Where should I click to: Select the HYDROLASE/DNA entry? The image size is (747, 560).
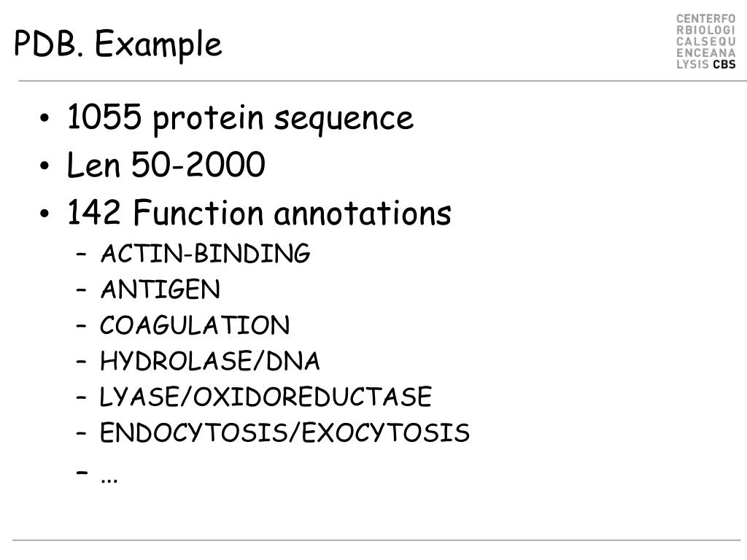click(x=209, y=361)
